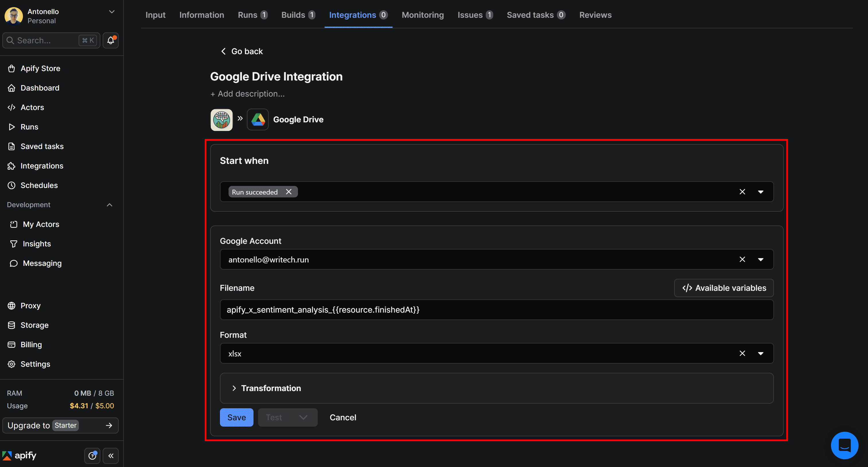Screen dimensions: 868x467
Task: Open the support chat bubble
Action: pyautogui.click(x=844, y=445)
